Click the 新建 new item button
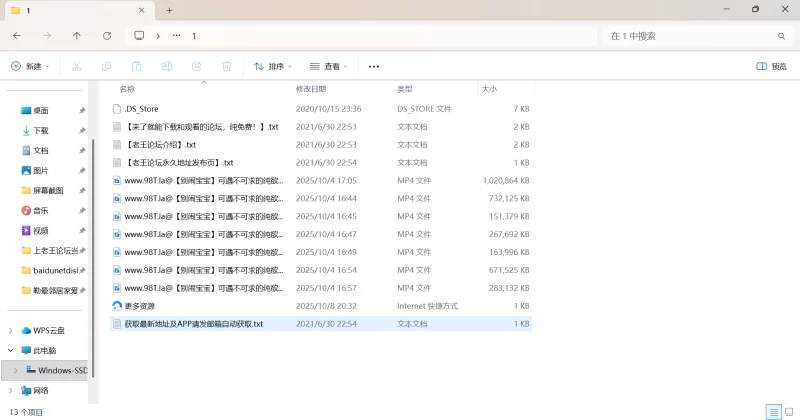Viewport: 800px width, 420px height. 30,67
